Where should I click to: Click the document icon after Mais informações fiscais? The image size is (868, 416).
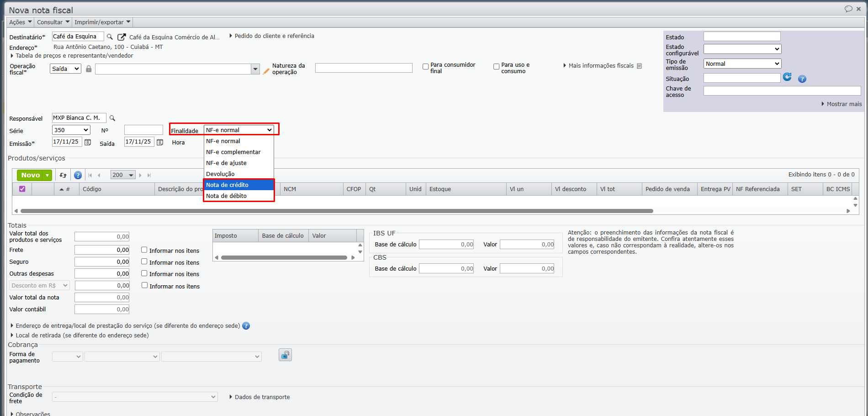click(x=640, y=66)
